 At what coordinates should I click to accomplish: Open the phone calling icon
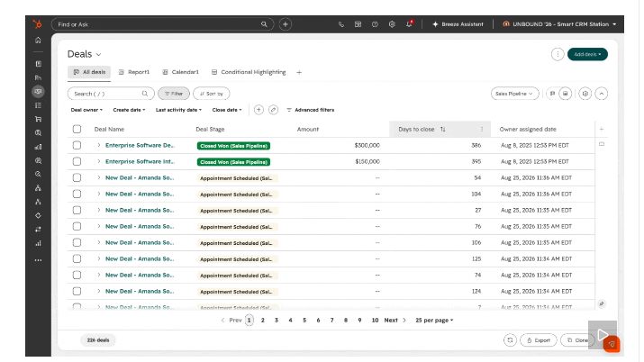coord(340,24)
